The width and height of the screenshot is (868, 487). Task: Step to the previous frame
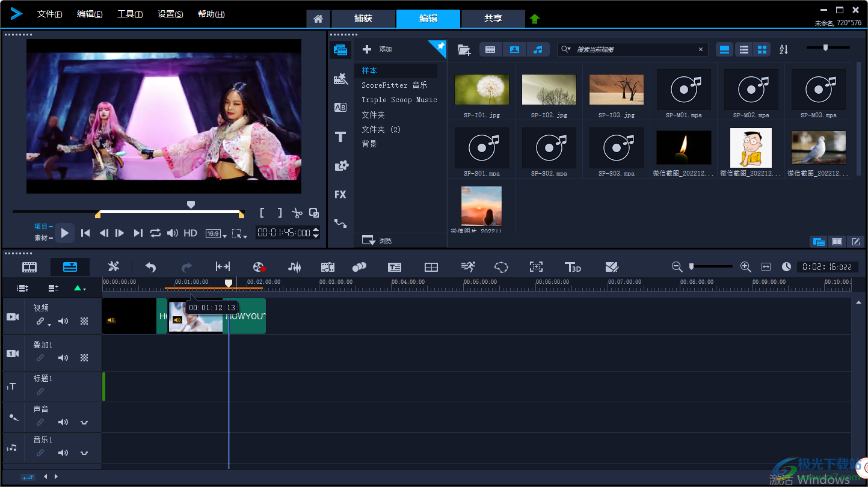[103, 233]
